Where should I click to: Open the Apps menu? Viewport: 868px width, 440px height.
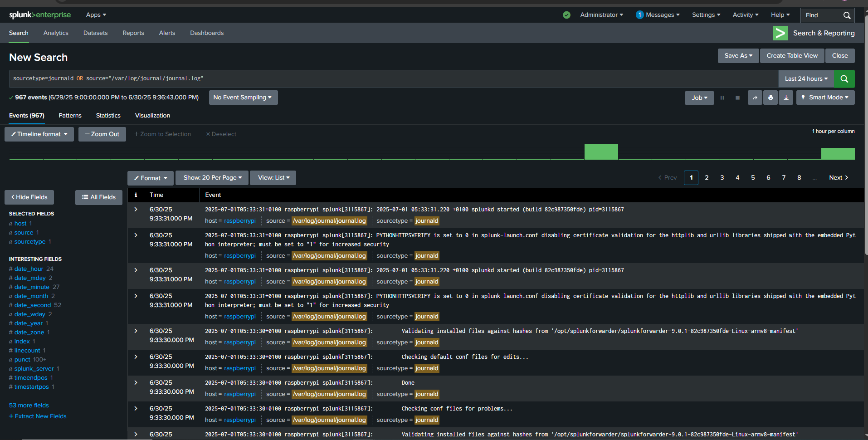click(x=96, y=15)
